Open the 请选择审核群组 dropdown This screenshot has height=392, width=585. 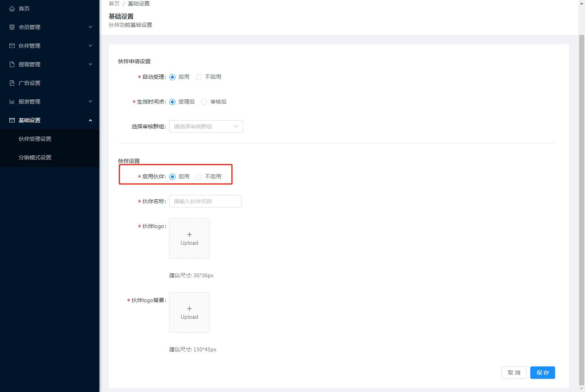coord(206,126)
